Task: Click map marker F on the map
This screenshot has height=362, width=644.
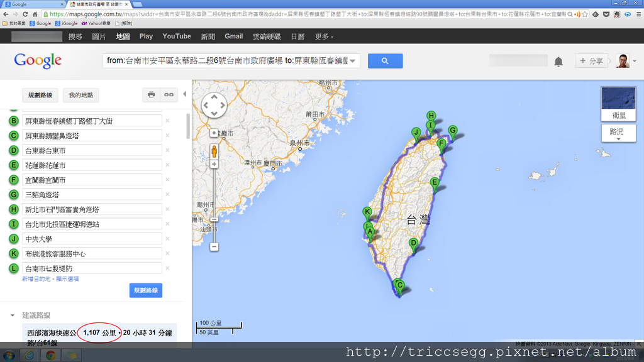Action: tap(441, 145)
